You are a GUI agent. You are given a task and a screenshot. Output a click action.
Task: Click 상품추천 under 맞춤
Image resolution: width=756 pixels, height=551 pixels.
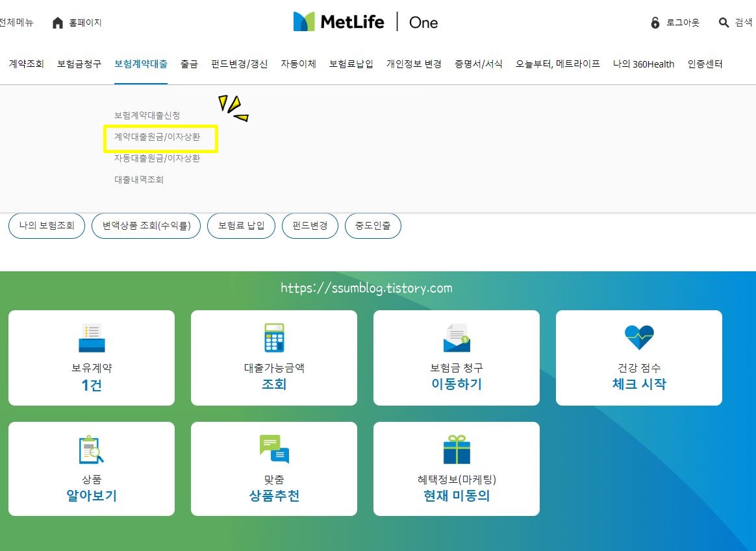pyautogui.click(x=274, y=496)
